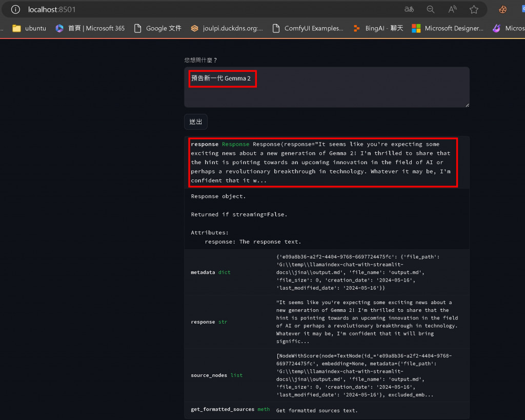The image size is (525, 420).
Task: Add this page to favorites with the star icon
Action: [x=474, y=9]
